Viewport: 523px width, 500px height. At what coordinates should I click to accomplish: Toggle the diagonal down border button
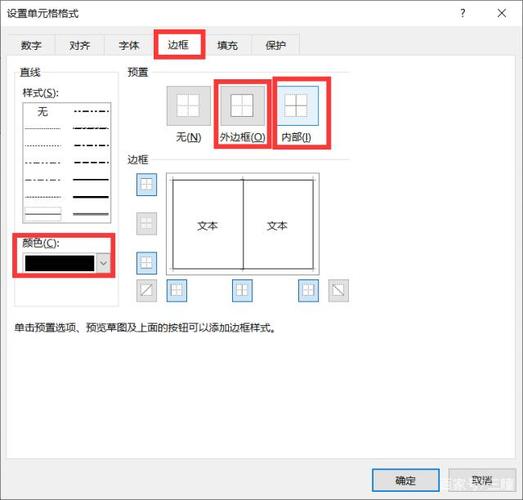point(338,291)
